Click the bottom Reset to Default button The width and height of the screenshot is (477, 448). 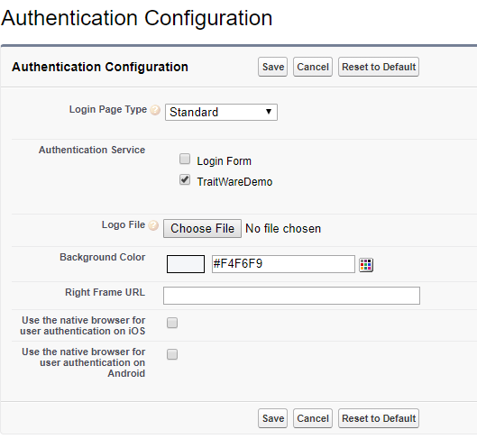[x=379, y=418]
